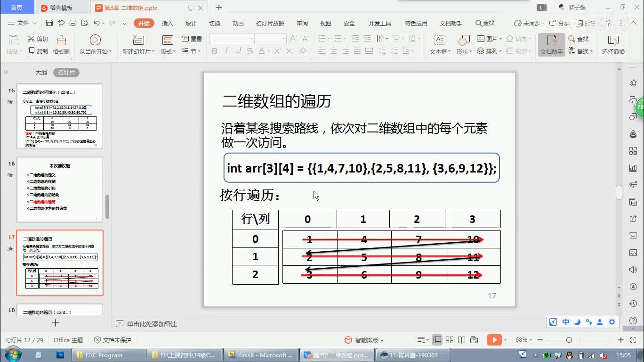This screenshot has width=644, height=362.
Task: Start slideshow with orange play button
Action: pos(494,340)
